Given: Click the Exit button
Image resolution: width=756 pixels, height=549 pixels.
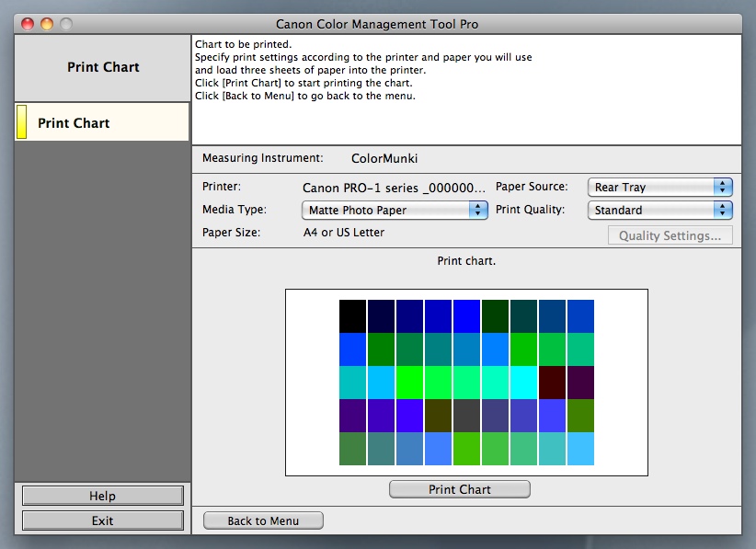Looking at the screenshot, I should click(102, 520).
